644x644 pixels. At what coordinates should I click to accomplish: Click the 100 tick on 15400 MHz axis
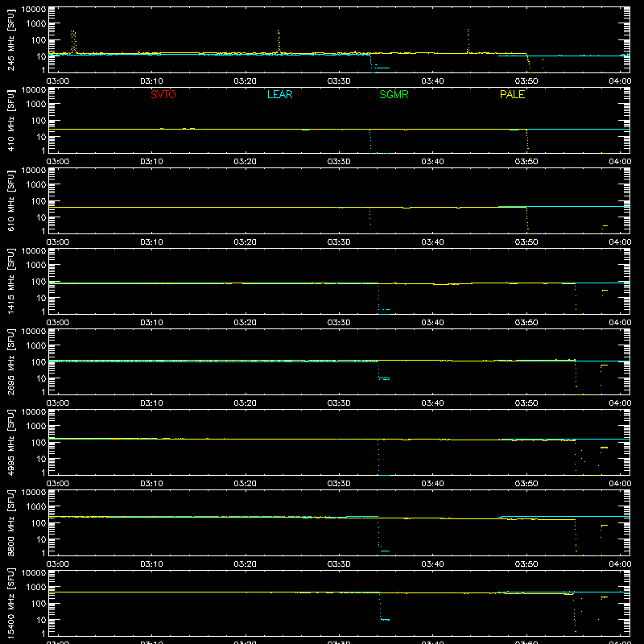(39, 603)
